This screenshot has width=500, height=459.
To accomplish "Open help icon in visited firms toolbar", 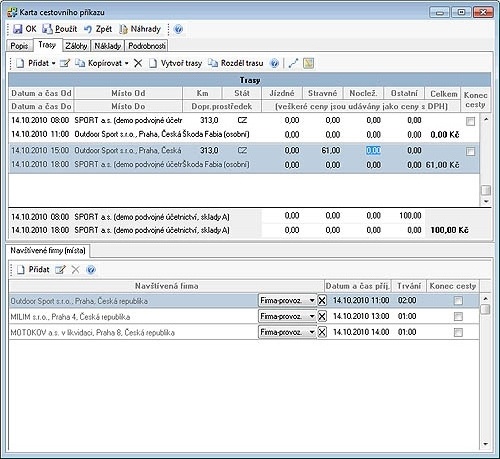I will coord(91,269).
